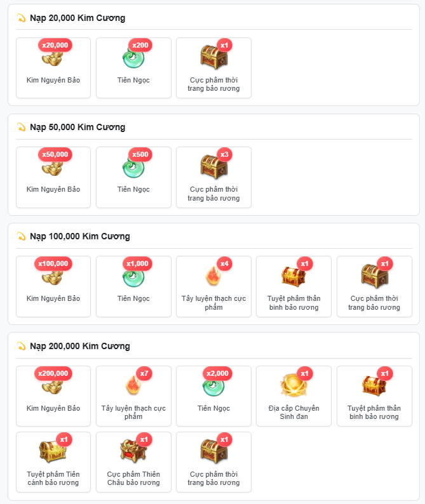Click the Tuyệt phẩm Tiên cánh bảo rương chest icon

pyautogui.click(x=53, y=451)
